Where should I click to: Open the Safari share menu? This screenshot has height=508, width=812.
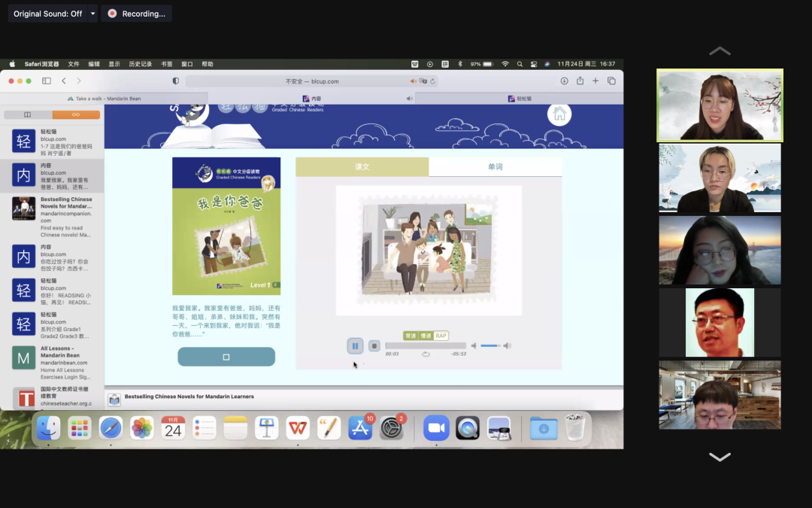coord(580,81)
